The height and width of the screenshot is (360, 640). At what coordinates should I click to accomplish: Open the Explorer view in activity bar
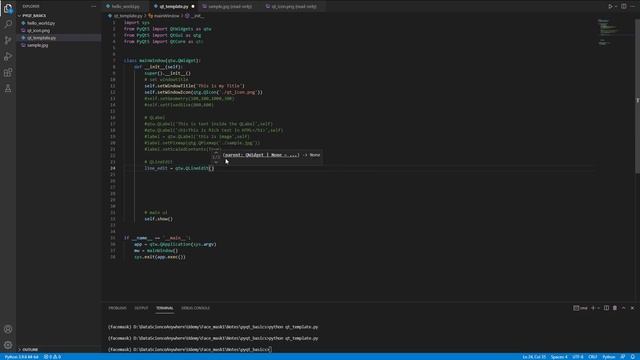pos(8,8)
